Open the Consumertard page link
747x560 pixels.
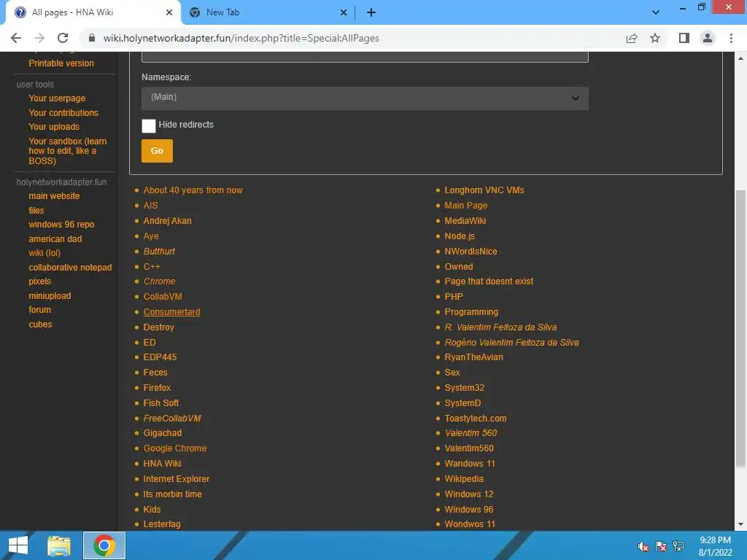[x=171, y=312]
